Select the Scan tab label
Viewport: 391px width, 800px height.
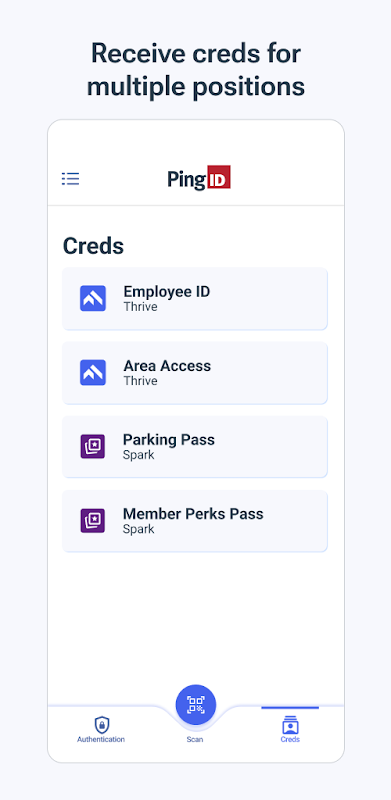[195, 739]
